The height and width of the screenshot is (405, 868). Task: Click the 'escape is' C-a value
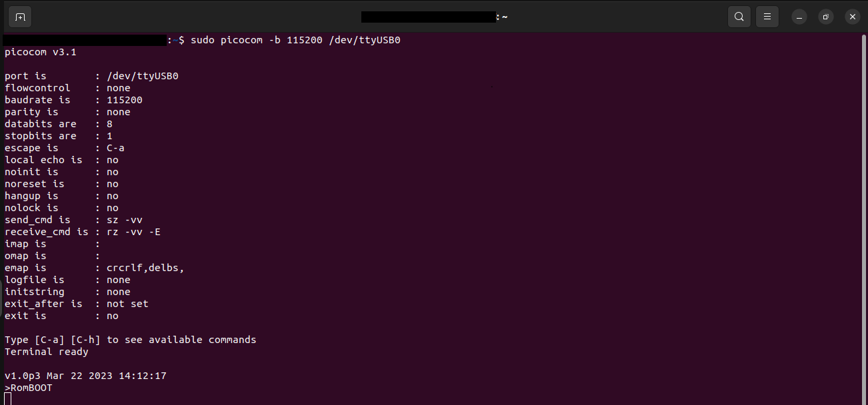coord(115,148)
